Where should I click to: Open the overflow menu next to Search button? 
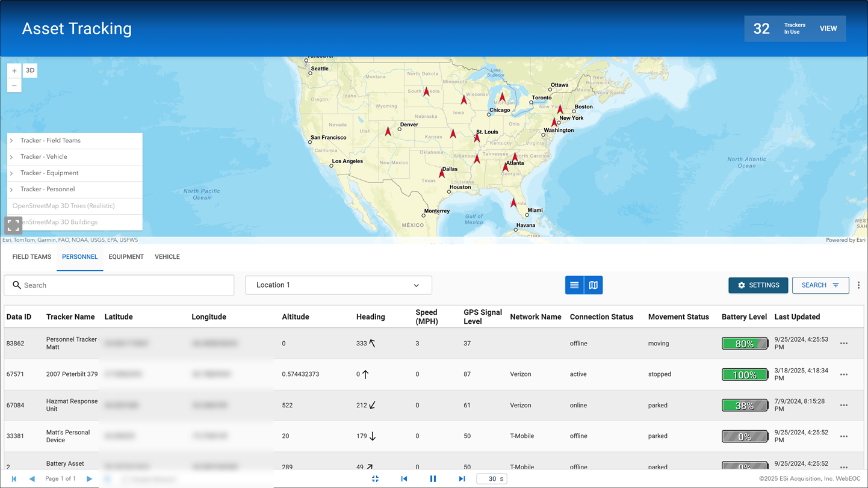coord(859,285)
